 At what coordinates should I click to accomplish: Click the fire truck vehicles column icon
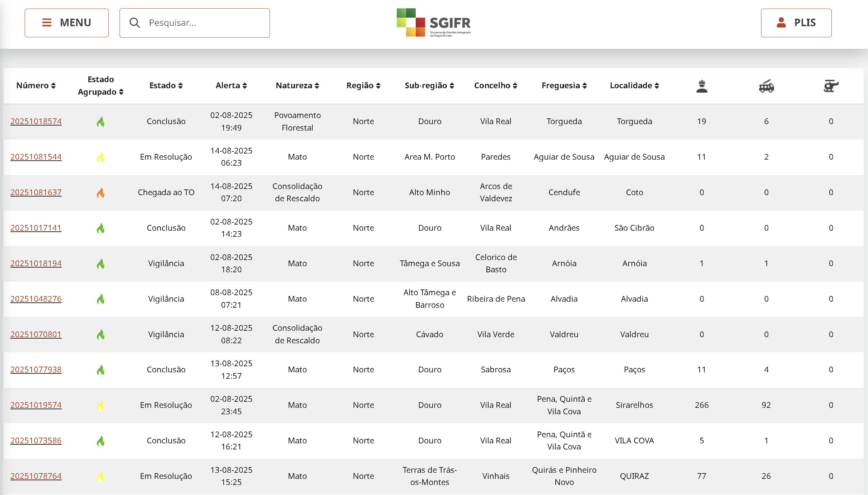tap(766, 86)
